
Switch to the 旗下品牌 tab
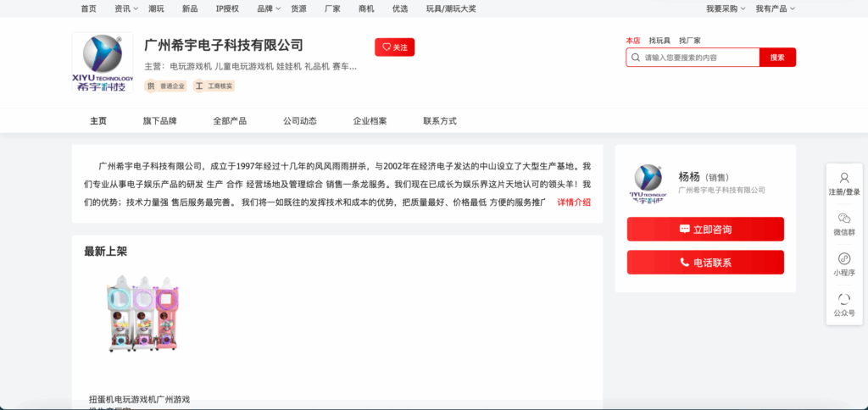point(159,121)
